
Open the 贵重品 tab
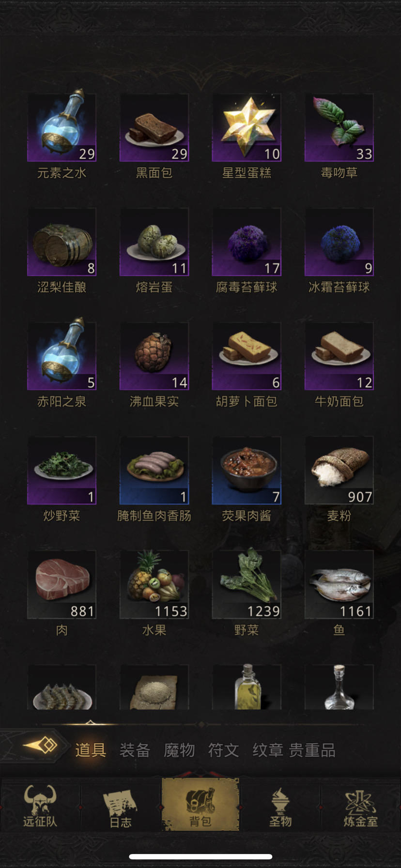(312, 750)
